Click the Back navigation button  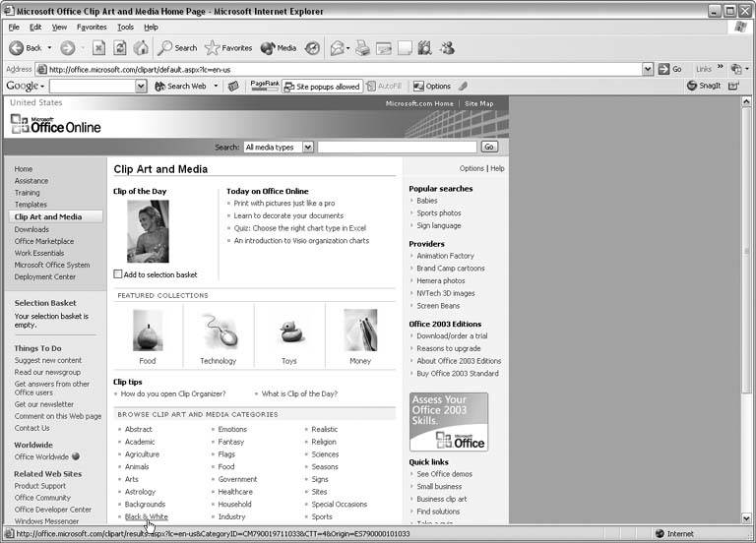pyautogui.click(x=26, y=47)
